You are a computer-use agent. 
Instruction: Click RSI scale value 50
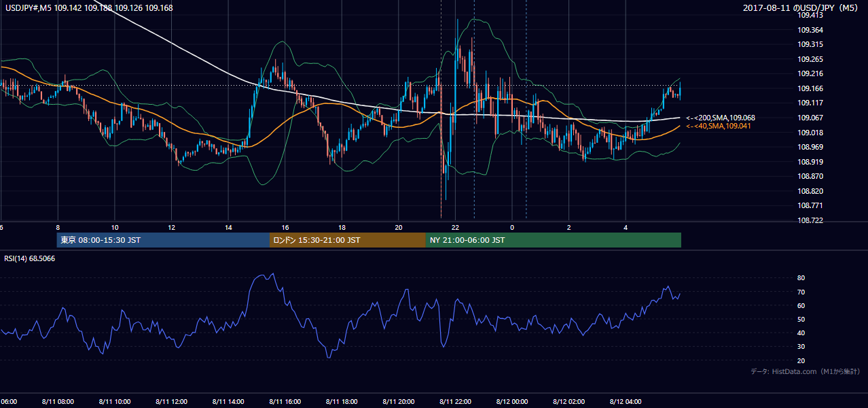pos(801,319)
